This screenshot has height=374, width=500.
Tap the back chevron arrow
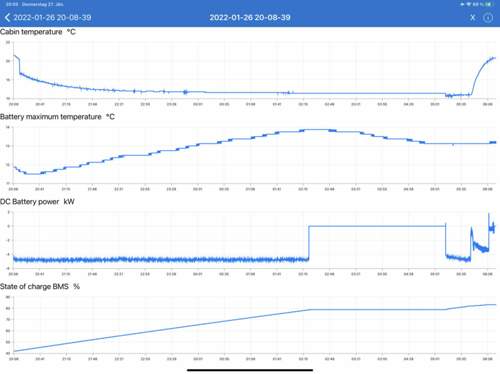pos(7,17)
